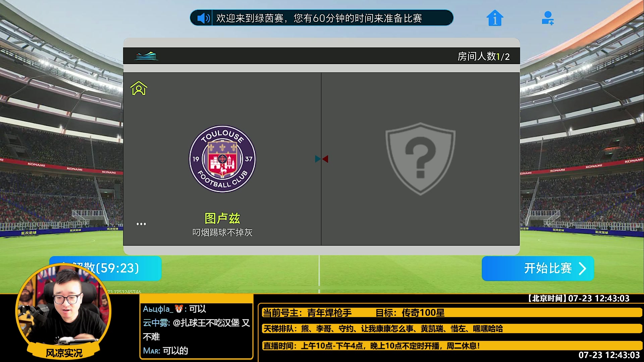Click the red-blue versus arrows in center
The height and width of the screenshot is (362, 644).
(321, 159)
